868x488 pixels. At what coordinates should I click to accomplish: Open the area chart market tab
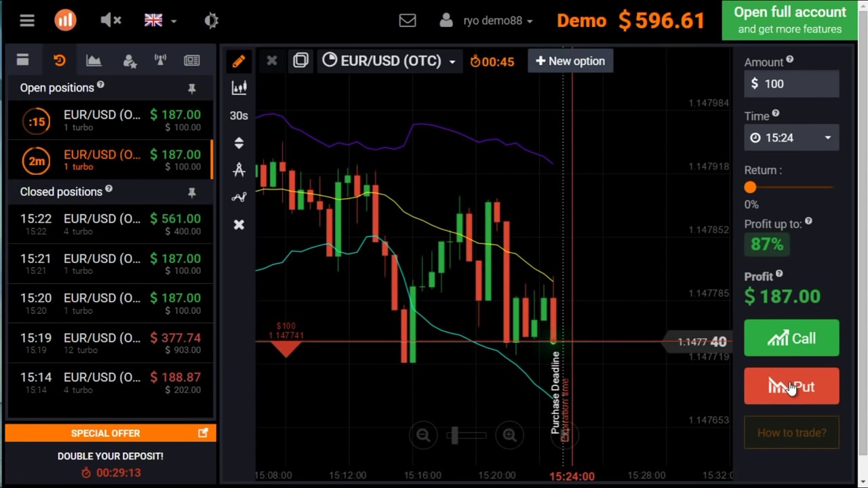[x=94, y=60]
